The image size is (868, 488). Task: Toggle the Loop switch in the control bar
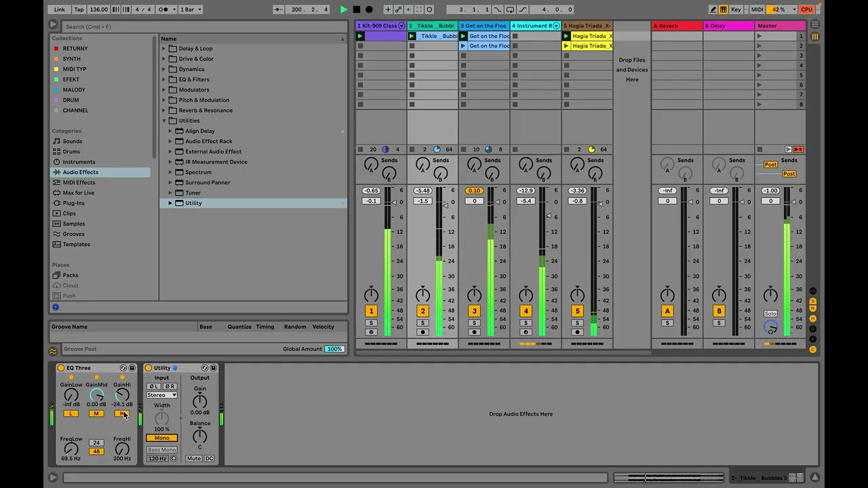tap(510, 9)
